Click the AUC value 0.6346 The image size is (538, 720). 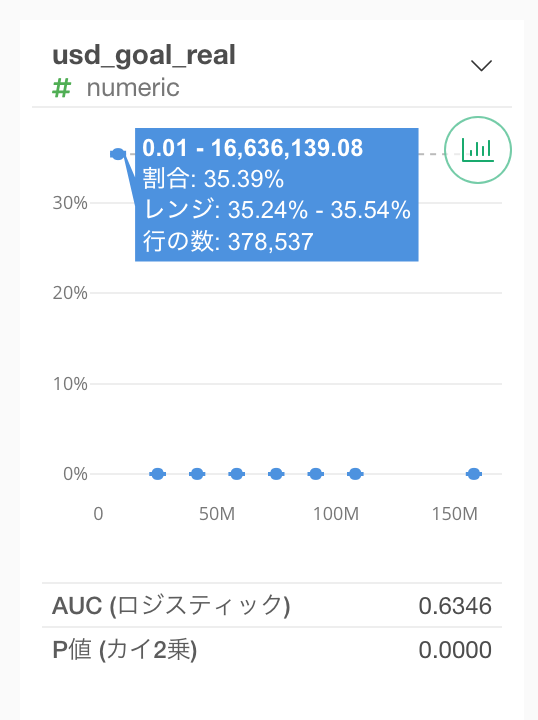coord(455,606)
